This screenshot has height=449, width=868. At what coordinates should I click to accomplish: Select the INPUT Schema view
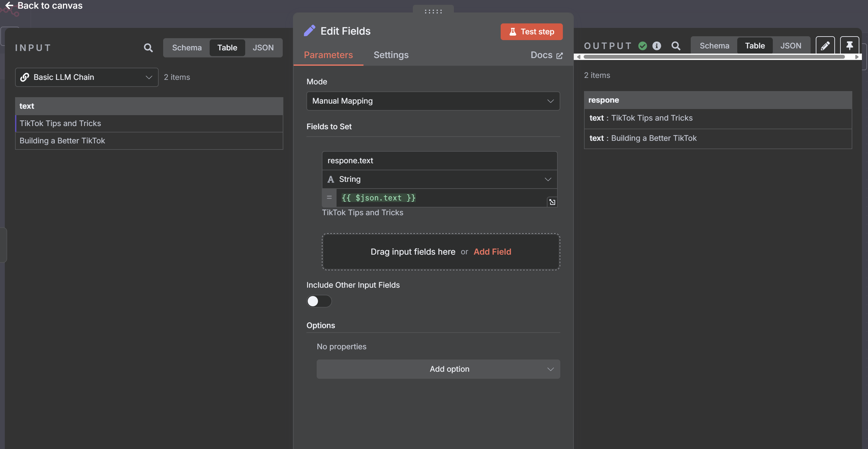[x=187, y=48]
